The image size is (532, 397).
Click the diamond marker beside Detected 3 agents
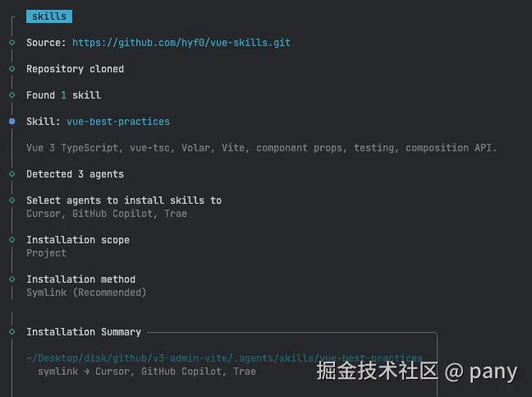pos(11,174)
